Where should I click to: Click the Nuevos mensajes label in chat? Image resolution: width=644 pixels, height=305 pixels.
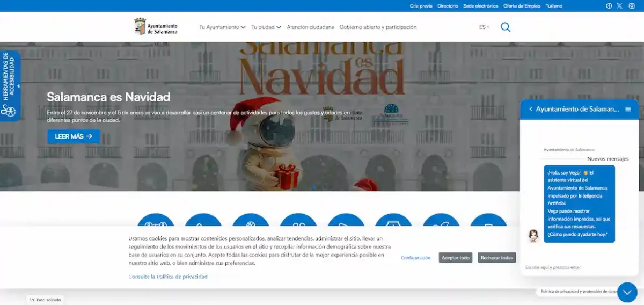(608, 159)
